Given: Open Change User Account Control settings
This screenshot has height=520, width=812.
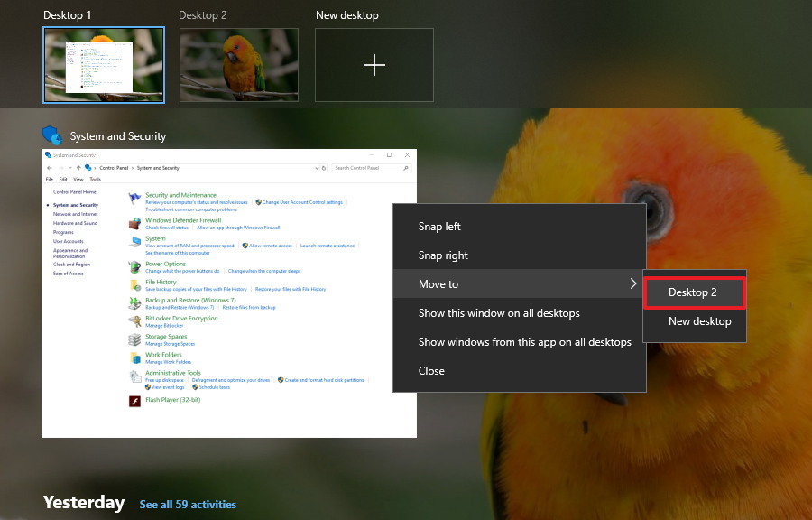Looking at the screenshot, I should point(302,202).
